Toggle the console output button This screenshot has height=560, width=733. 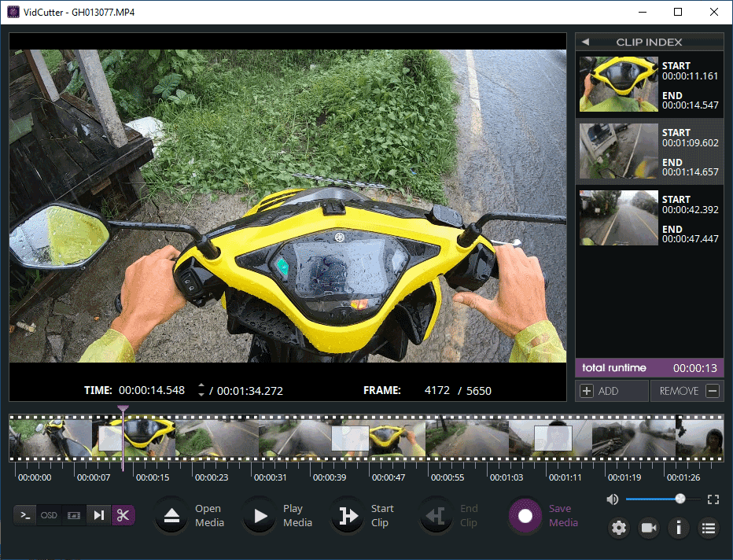(x=25, y=515)
